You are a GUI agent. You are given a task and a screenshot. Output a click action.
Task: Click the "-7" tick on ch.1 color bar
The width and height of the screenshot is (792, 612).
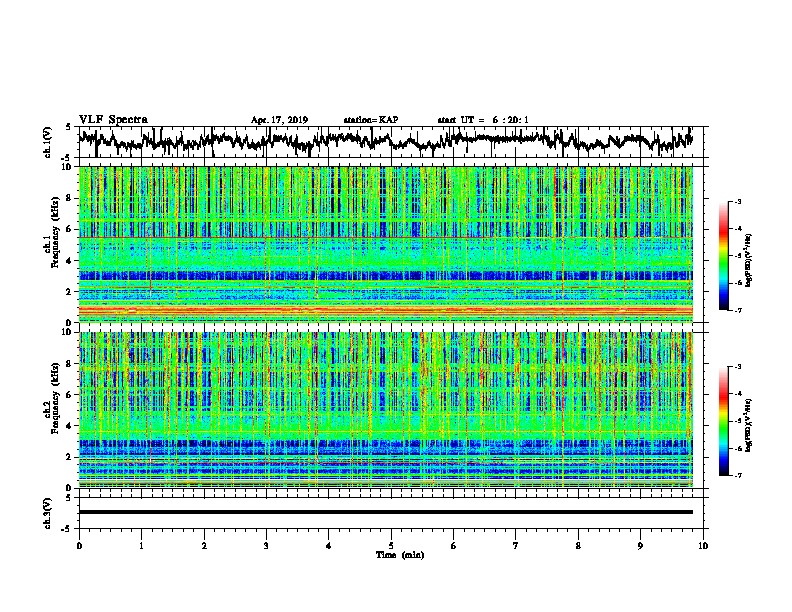(737, 310)
